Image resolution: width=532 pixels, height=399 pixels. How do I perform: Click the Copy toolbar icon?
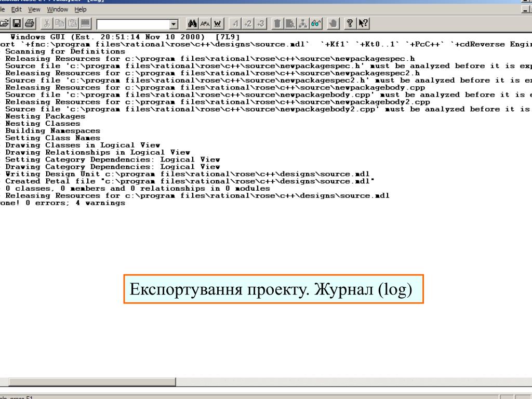click(x=60, y=23)
